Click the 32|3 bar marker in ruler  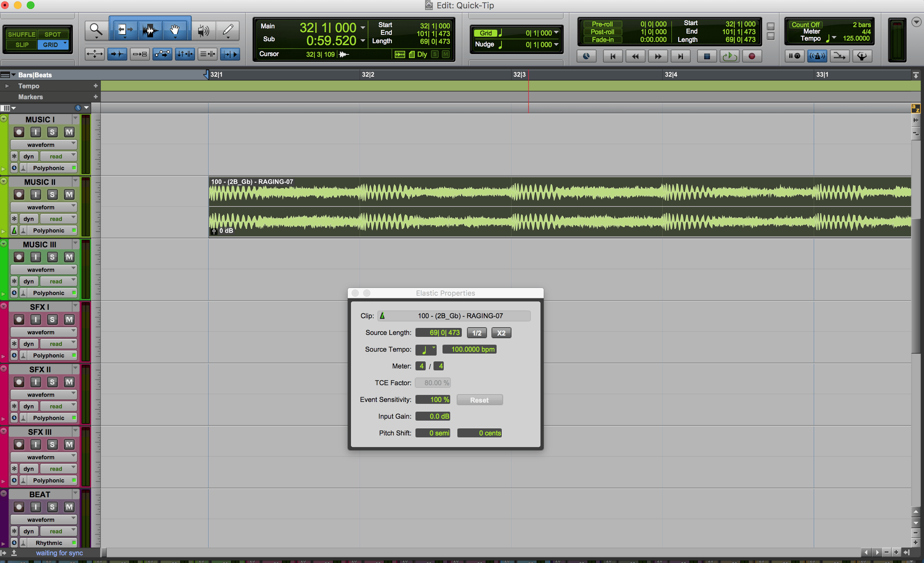point(519,75)
